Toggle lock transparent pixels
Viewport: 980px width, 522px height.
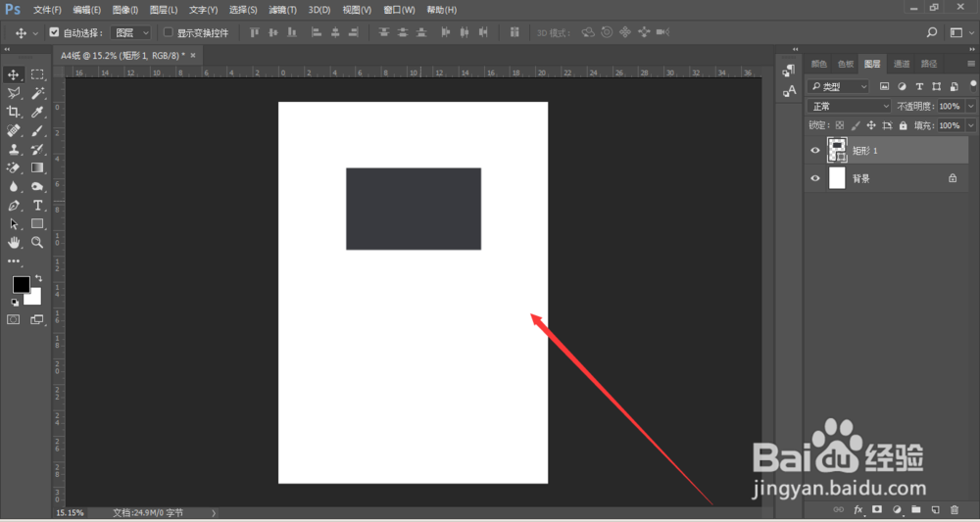pos(840,125)
